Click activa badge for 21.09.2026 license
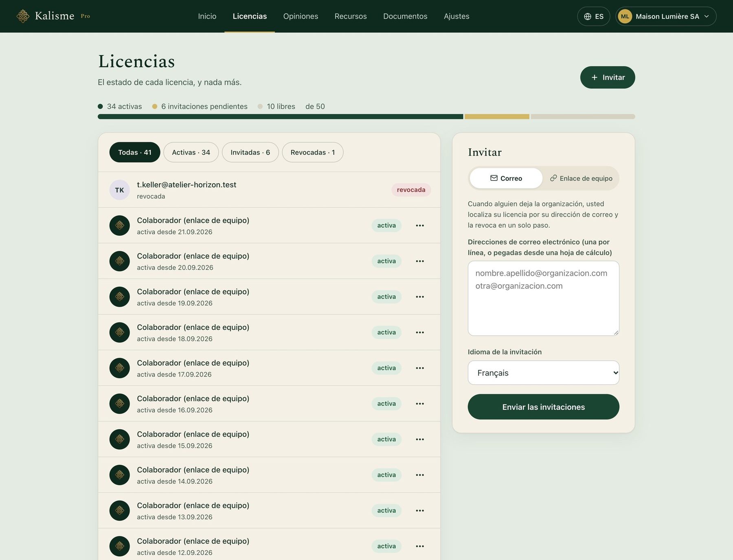Viewport: 733px width, 560px height. tap(386, 226)
